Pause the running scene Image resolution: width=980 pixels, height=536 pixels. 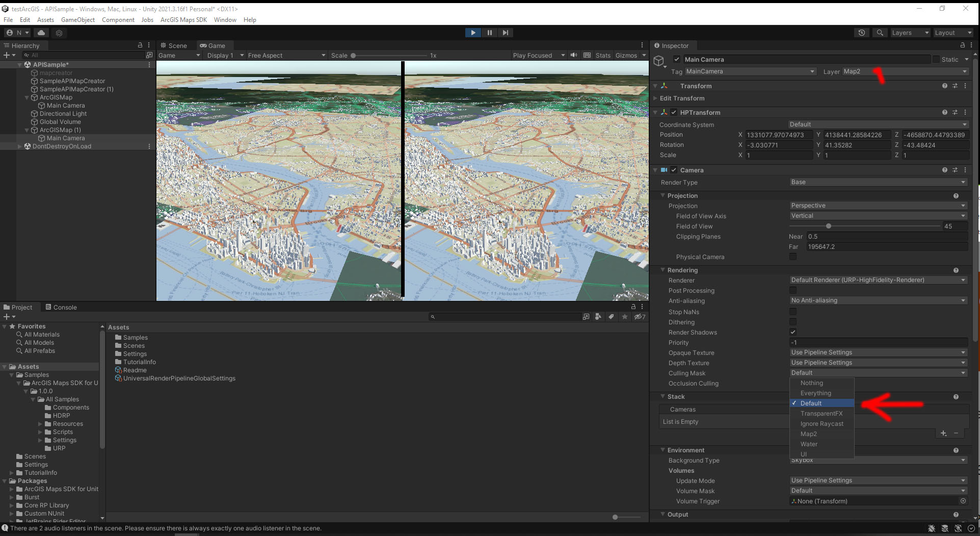(x=489, y=32)
